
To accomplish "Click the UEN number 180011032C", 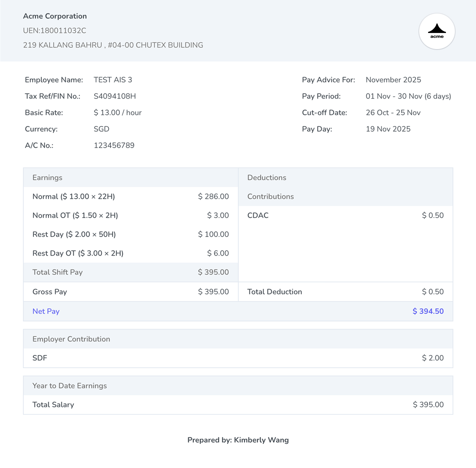I will tap(55, 30).
